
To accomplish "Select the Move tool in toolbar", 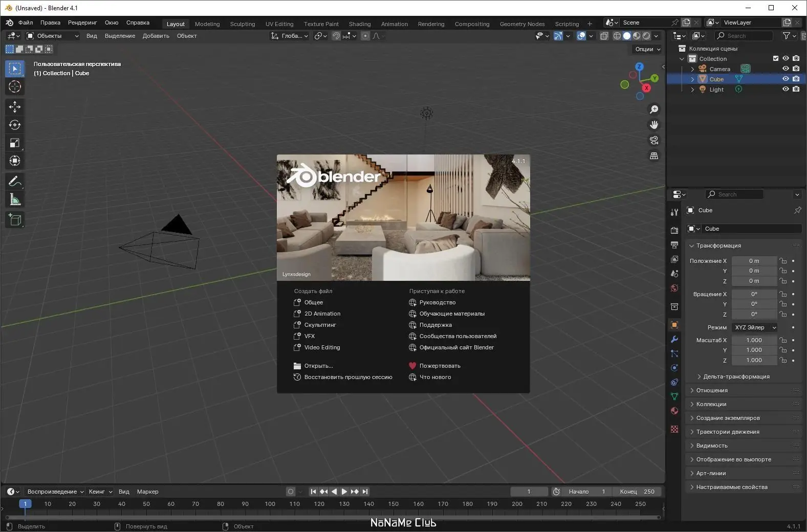I will point(15,107).
